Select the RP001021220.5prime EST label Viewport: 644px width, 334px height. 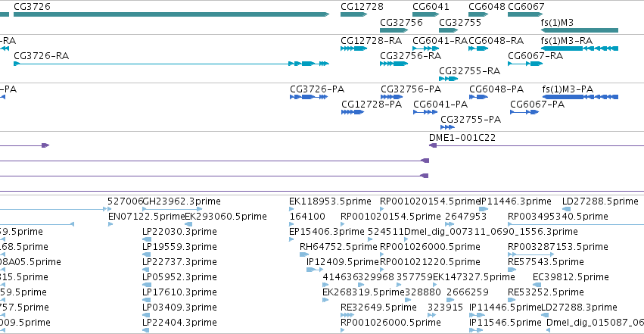(430, 262)
